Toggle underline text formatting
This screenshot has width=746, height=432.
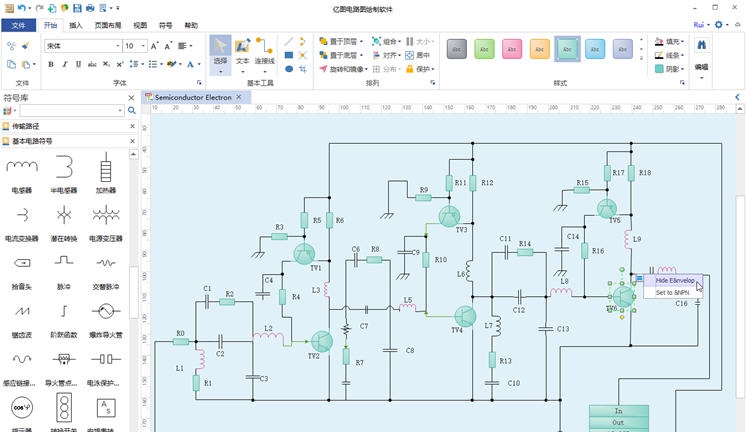(79, 64)
